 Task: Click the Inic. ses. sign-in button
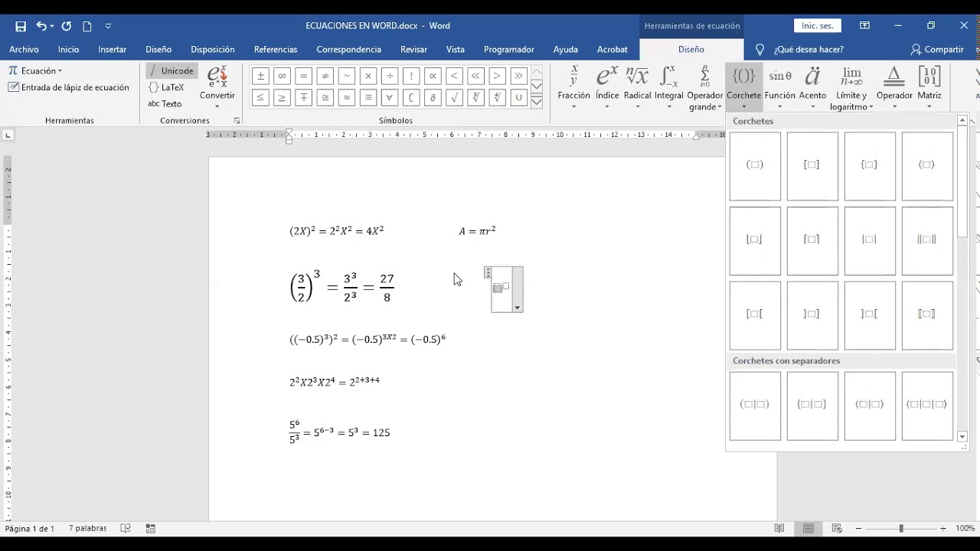tap(818, 26)
